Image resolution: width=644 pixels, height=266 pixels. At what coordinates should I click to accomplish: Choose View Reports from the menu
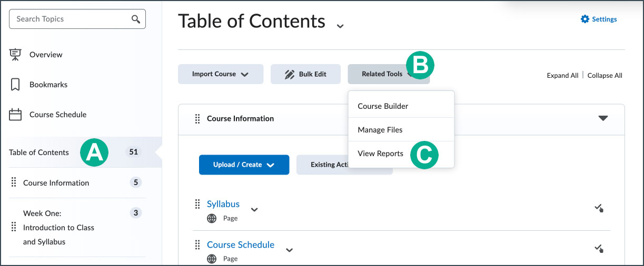tap(401, 154)
